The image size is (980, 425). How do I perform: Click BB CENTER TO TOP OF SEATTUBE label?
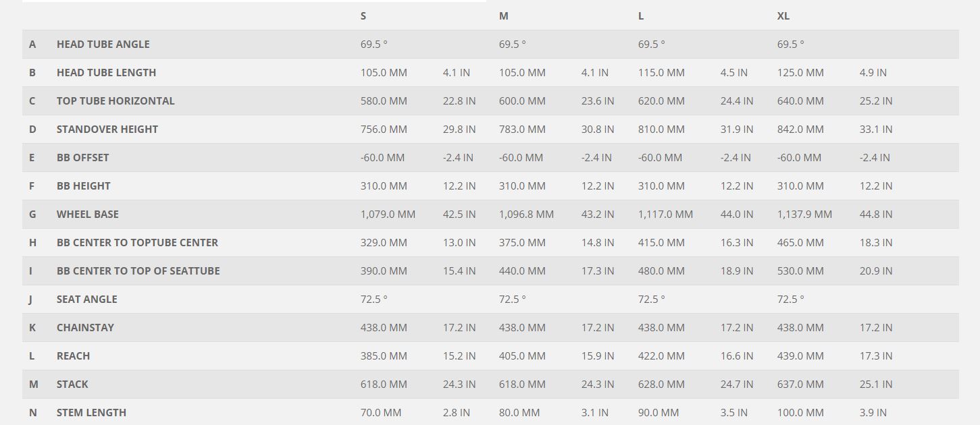tap(138, 271)
